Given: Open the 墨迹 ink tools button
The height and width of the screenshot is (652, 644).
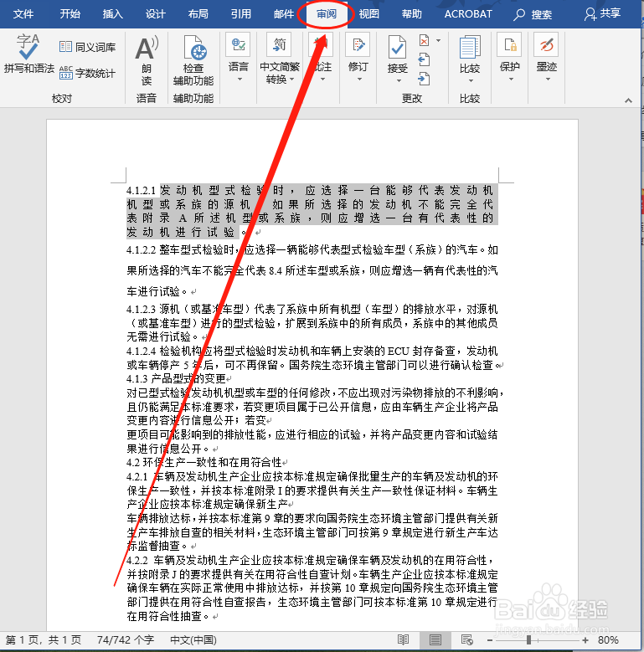Looking at the screenshot, I should (547, 59).
